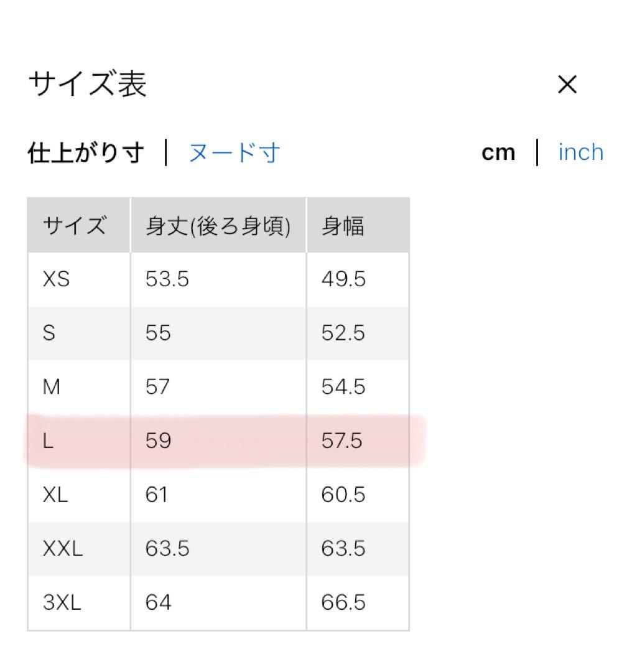
Task: Select the S size row label
Action: coord(49,333)
